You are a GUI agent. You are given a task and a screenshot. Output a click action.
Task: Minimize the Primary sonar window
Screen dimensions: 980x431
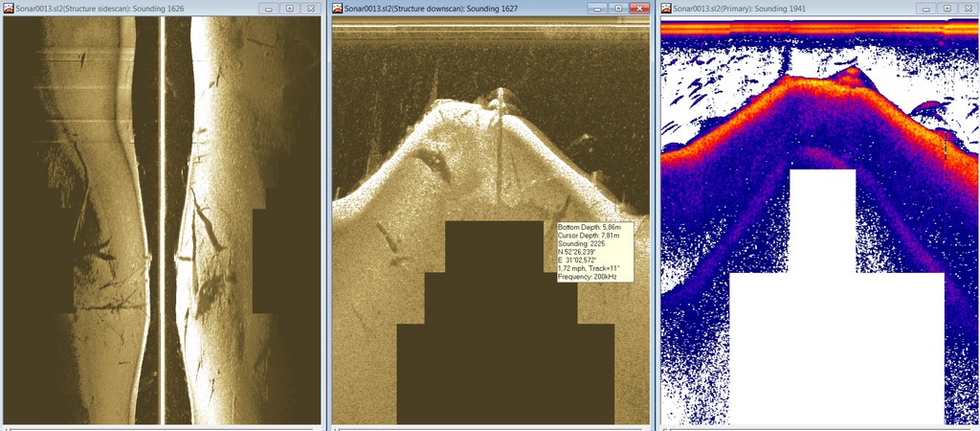(927, 8)
